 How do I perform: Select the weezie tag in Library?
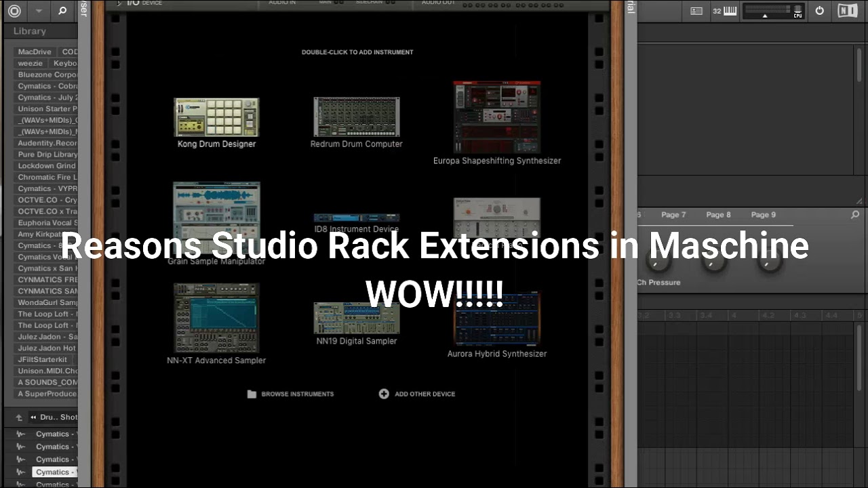point(30,63)
